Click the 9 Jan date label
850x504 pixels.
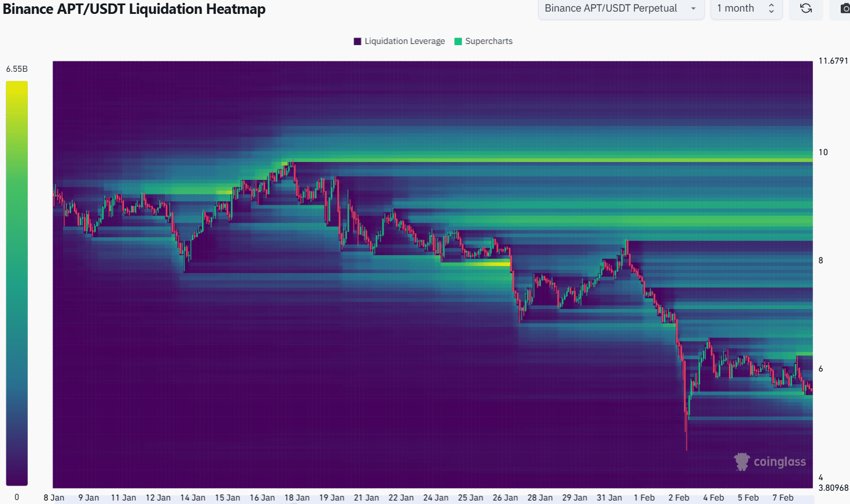click(x=89, y=498)
